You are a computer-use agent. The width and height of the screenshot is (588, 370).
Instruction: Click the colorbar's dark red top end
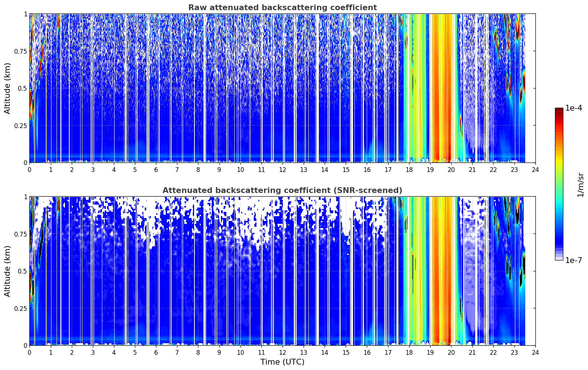point(559,110)
